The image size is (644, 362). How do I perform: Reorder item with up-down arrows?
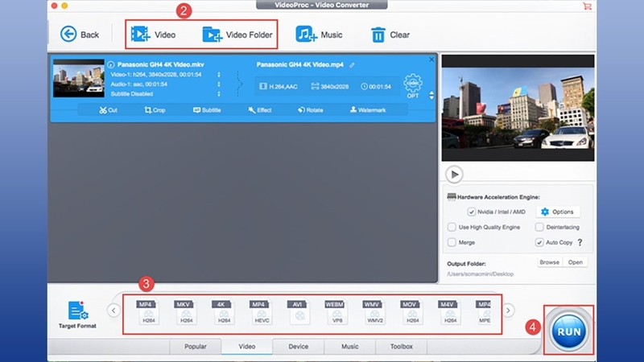pyautogui.click(x=431, y=95)
